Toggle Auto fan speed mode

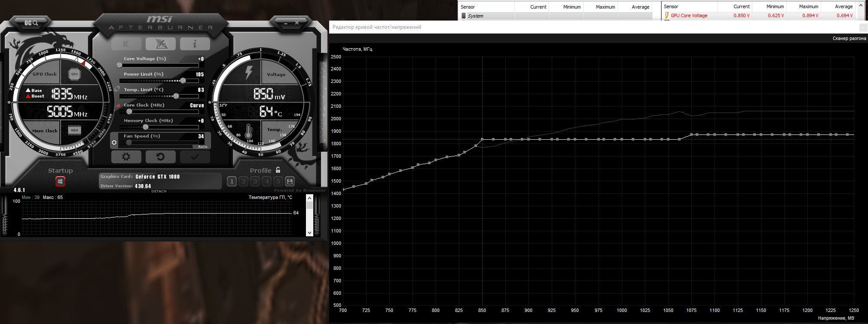tap(202, 147)
